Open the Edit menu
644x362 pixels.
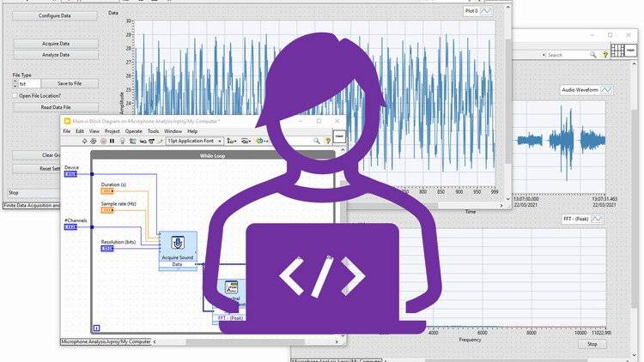pyautogui.click(x=80, y=131)
